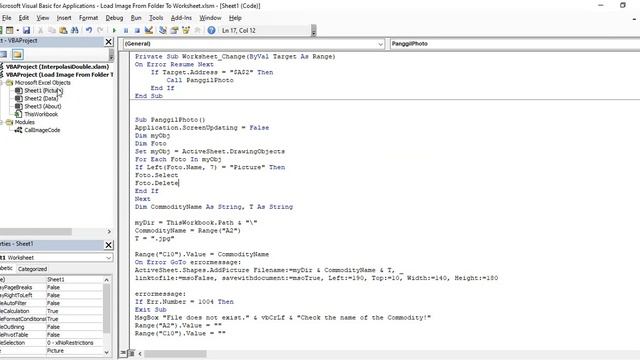Click the Paste clipboard toolbar icon
The width and height of the screenshot is (640, 360).
coord(63,30)
